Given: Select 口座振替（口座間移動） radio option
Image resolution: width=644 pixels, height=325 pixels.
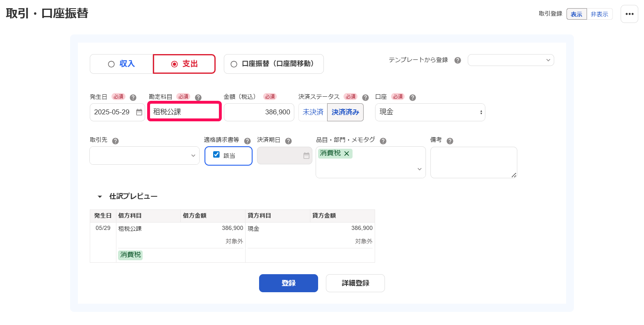Looking at the screenshot, I should pos(274,64).
